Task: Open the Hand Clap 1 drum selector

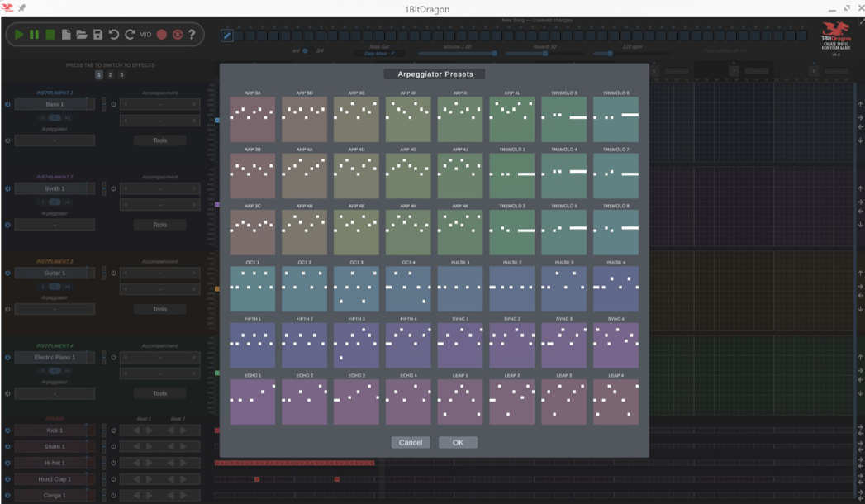Action: click(55, 479)
